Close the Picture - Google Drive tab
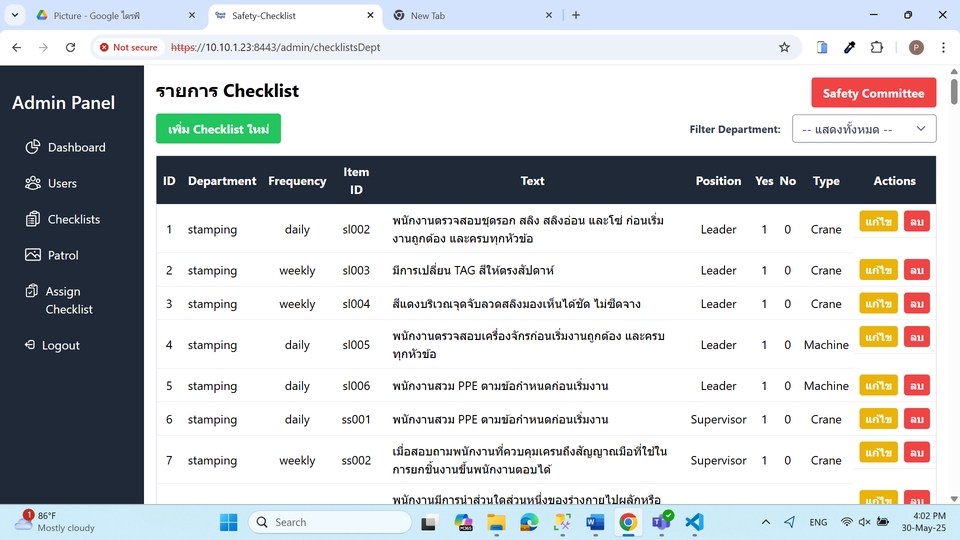960x540 pixels. [192, 15]
